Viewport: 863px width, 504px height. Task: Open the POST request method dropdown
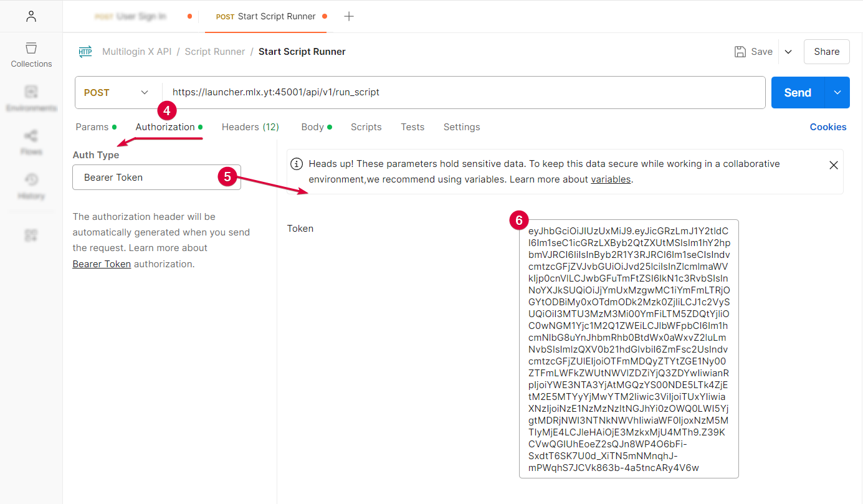click(x=116, y=92)
